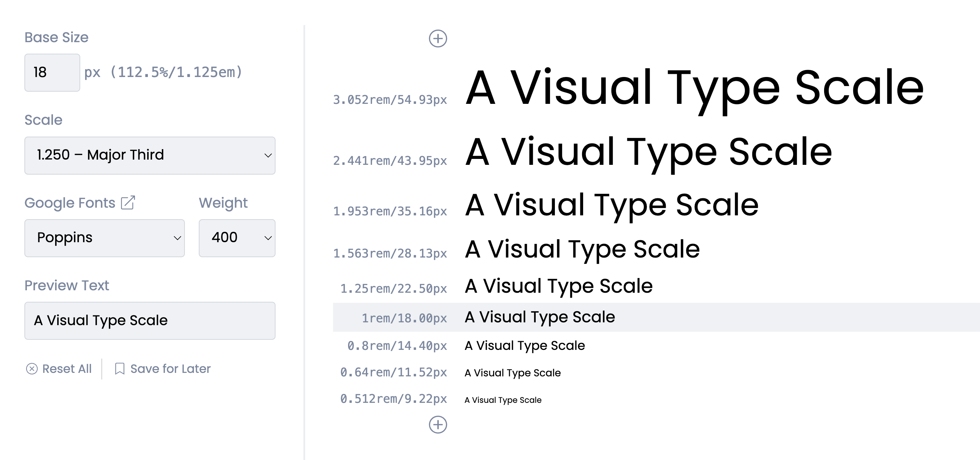Click the top plus circle to add a larger size
Viewport: 980px width, 460px height.
[437, 38]
